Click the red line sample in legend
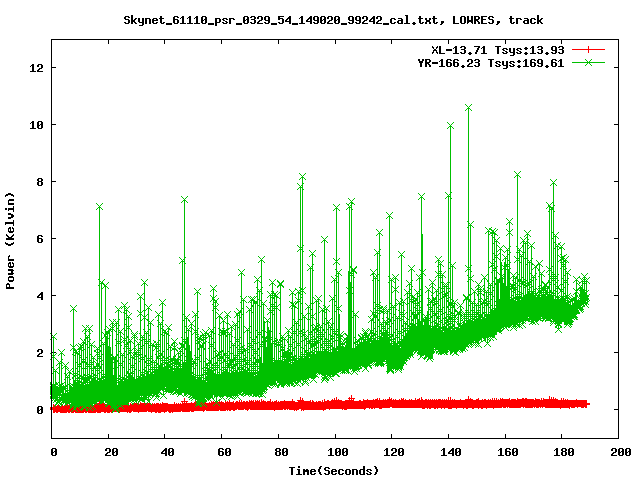The width and height of the screenshot is (640, 480). click(589, 49)
